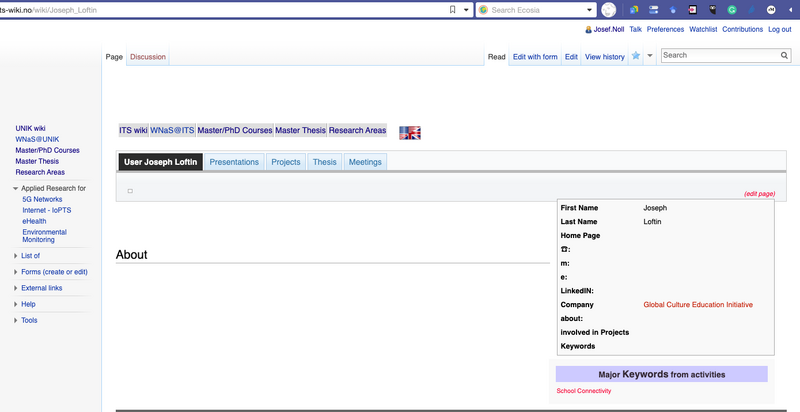Open WNaS@UNIK in the sidebar
The image size is (800, 412).
point(37,139)
